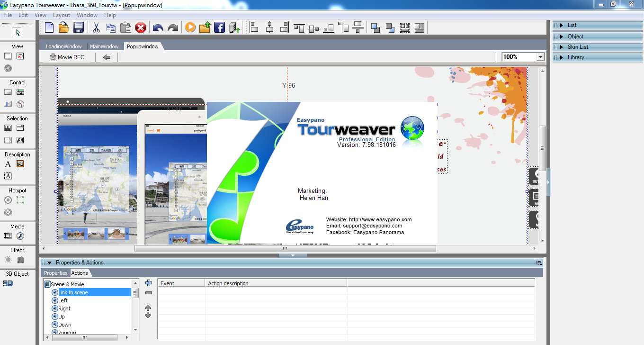Align selected objects to the top edge
The height and width of the screenshot is (345, 644).
299,27
